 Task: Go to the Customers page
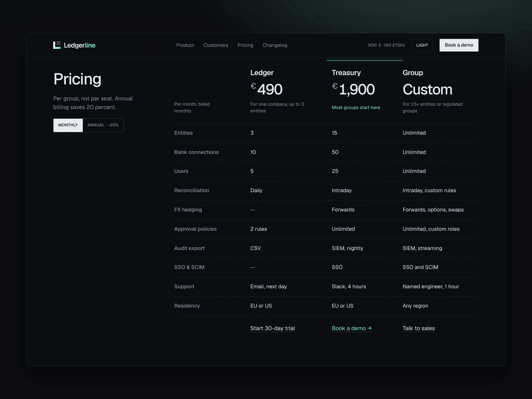216,45
